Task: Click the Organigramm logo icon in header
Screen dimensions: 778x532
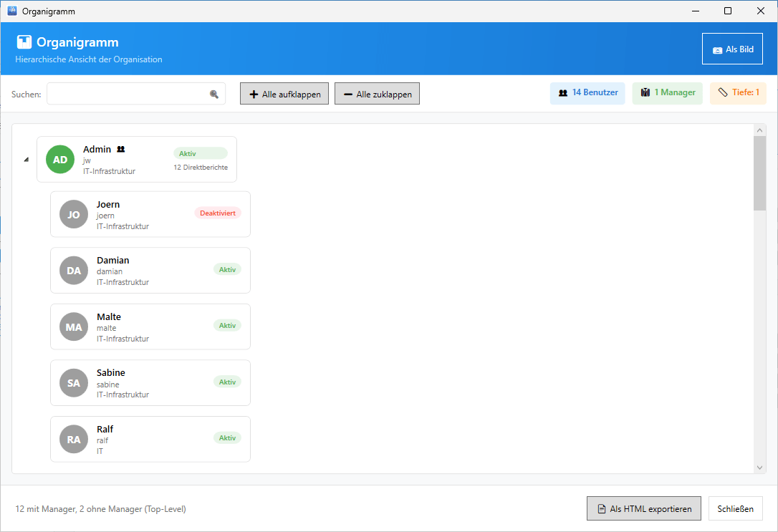Action: pos(24,42)
